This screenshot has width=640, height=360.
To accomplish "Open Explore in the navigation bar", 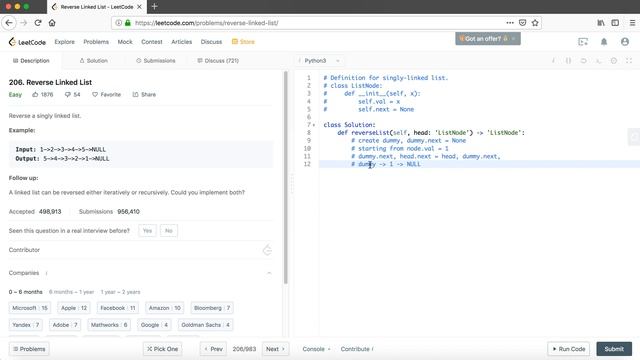I will click(x=64, y=42).
